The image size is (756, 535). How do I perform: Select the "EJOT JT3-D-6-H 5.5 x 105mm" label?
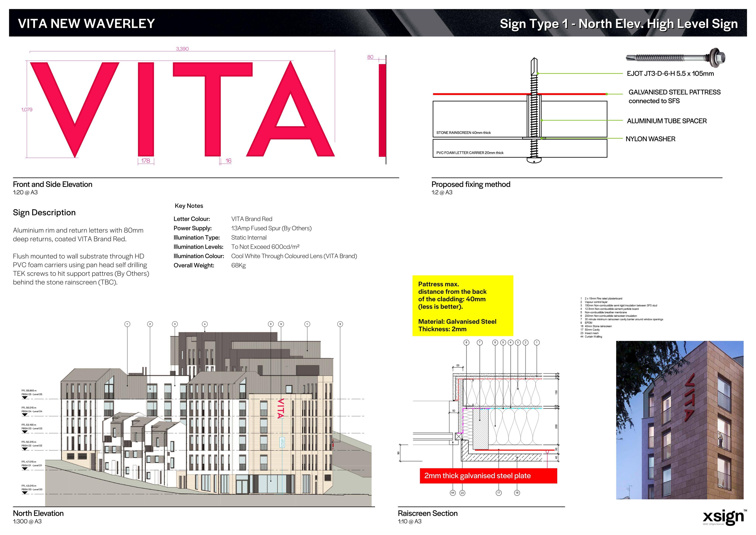(670, 74)
